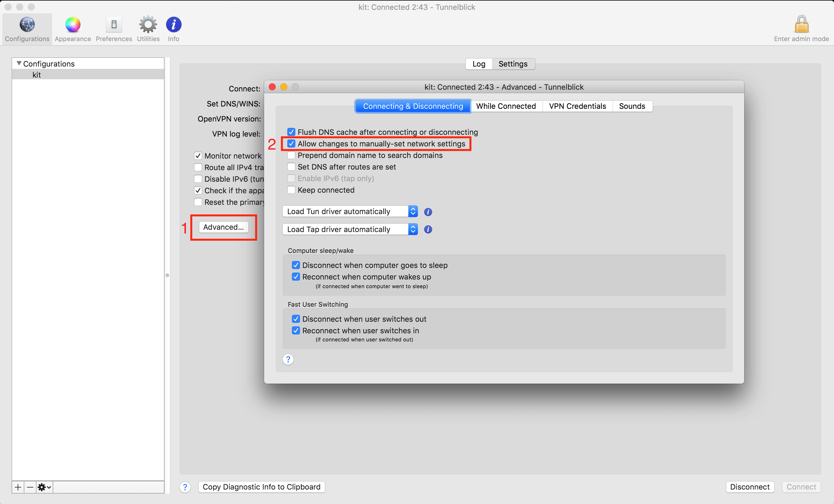Enable Prepend domain name to search domains

coord(291,155)
